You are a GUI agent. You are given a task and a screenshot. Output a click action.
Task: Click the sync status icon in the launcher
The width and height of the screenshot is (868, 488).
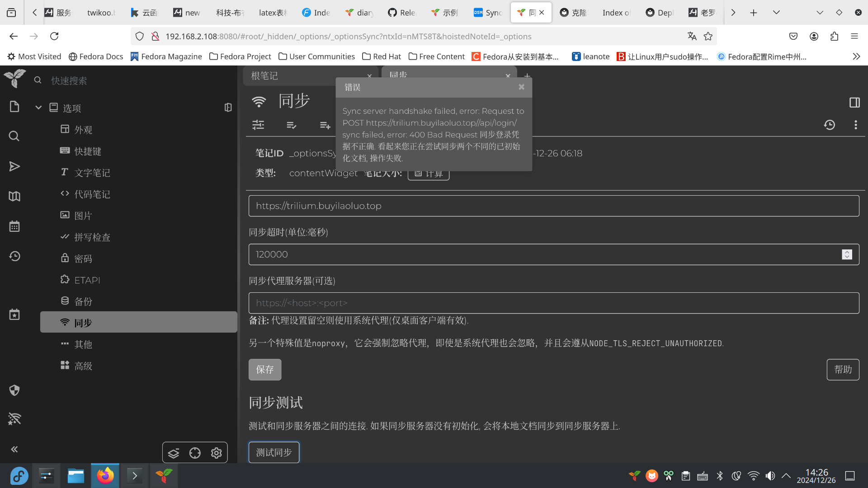click(x=14, y=419)
